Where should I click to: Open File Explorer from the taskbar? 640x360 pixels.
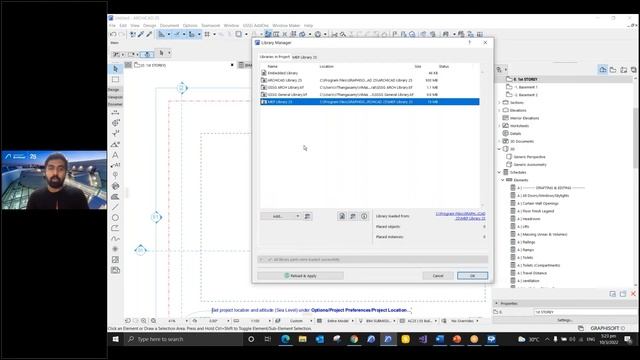[x=302, y=339]
